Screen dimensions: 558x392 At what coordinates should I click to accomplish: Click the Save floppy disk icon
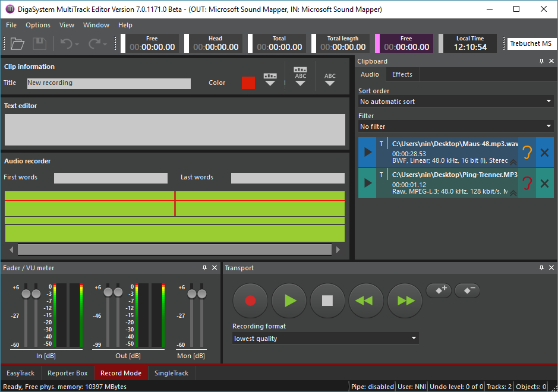coord(39,44)
